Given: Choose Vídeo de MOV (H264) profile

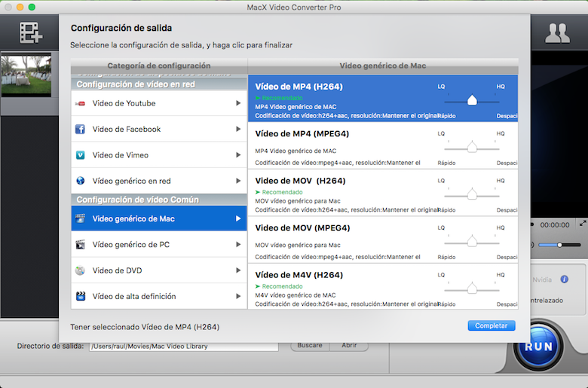Looking at the screenshot, I should point(383,193).
